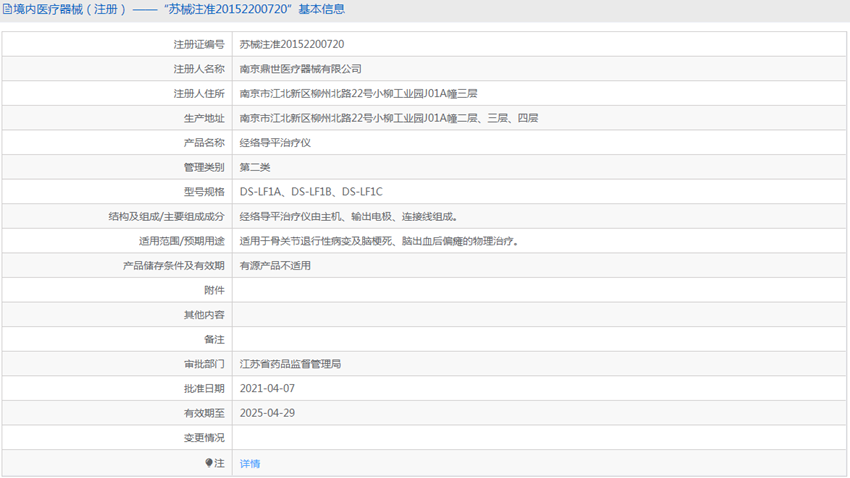Click the 产品储存条件及有效期 row label
Image resolution: width=850 pixels, height=478 pixels.
point(173,266)
